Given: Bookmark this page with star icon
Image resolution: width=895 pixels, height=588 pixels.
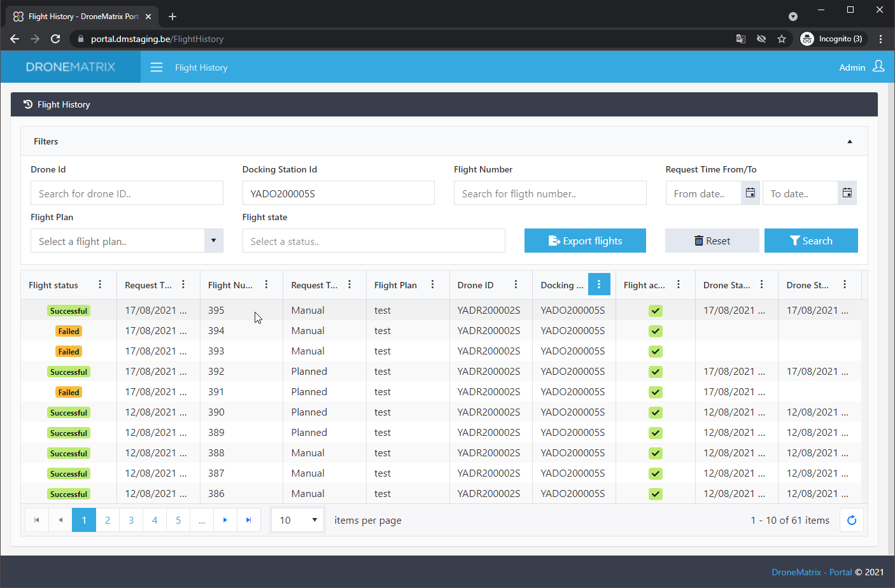Looking at the screenshot, I should [x=782, y=39].
